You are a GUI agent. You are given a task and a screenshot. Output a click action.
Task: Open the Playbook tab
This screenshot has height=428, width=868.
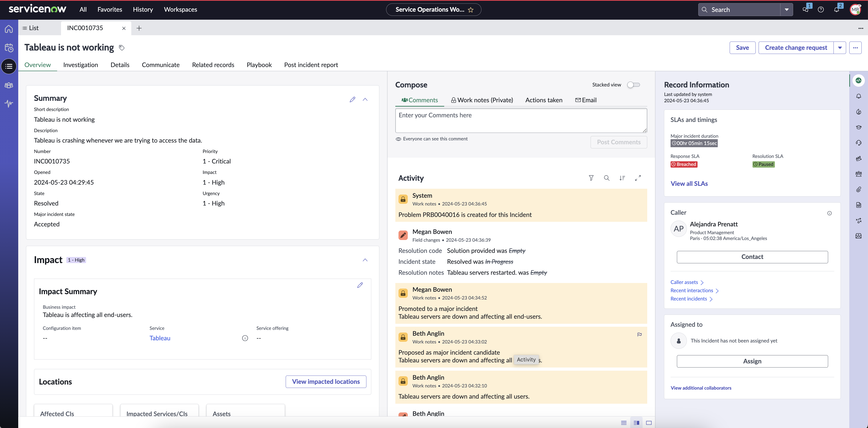pyautogui.click(x=259, y=65)
